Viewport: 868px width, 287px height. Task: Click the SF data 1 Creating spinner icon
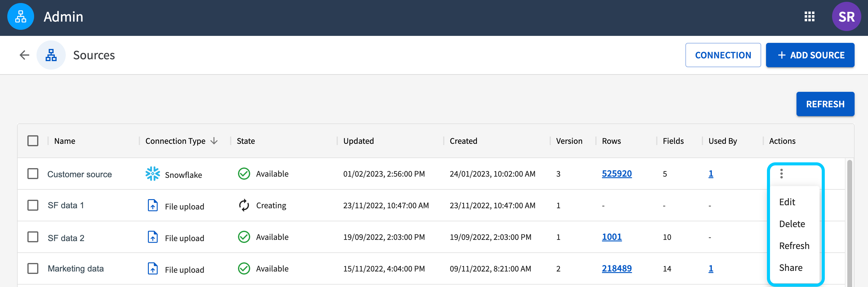point(244,205)
